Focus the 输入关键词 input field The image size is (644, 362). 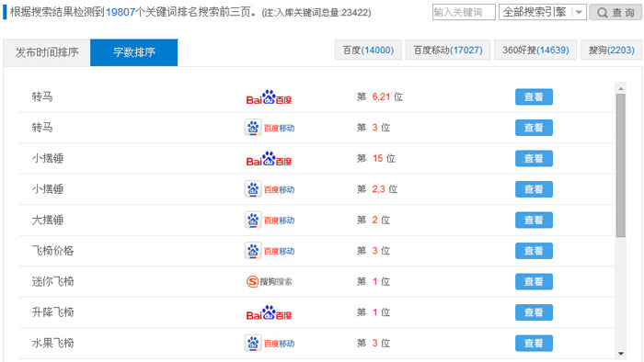tap(464, 12)
